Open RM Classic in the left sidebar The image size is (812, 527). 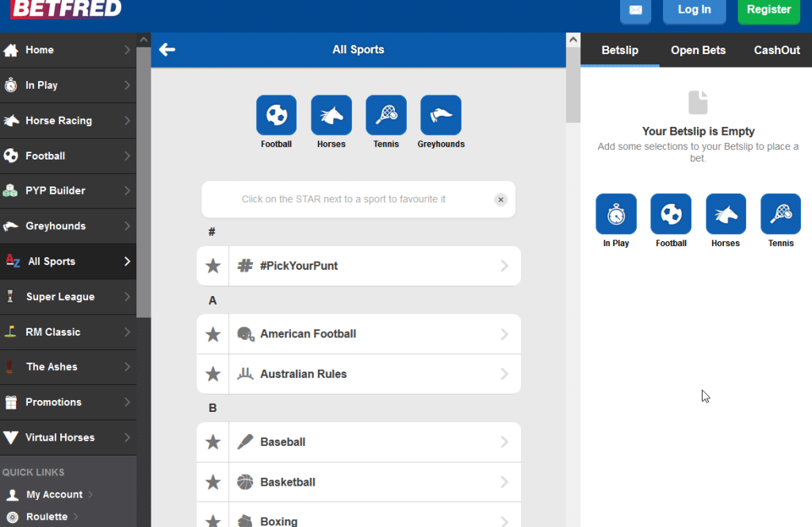click(68, 332)
